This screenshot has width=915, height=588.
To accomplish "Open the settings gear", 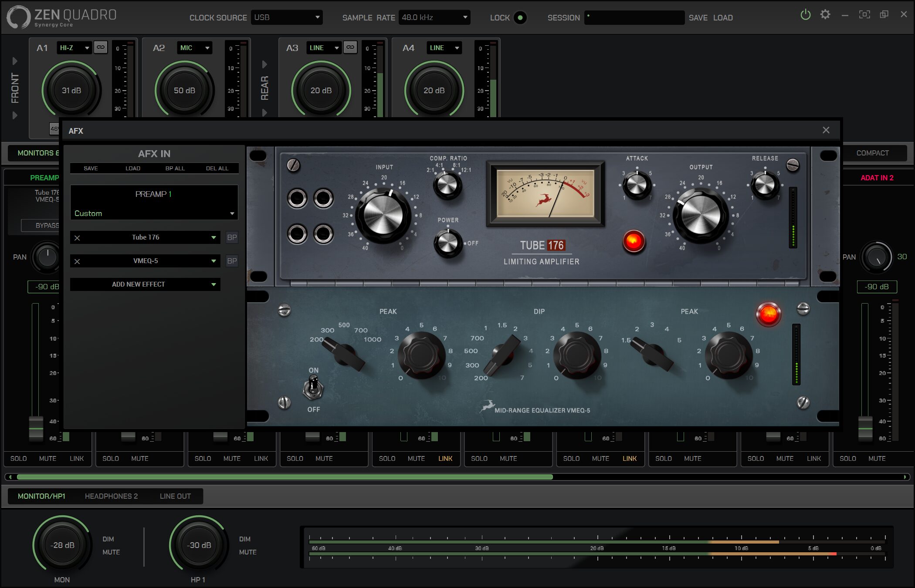I will (x=825, y=14).
